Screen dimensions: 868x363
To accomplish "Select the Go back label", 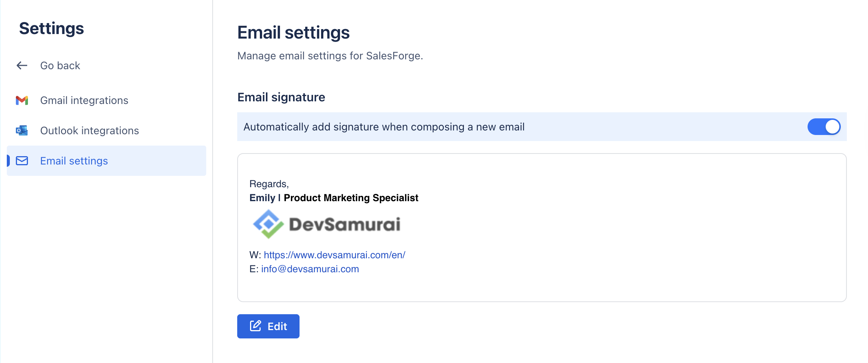I will click(x=60, y=65).
